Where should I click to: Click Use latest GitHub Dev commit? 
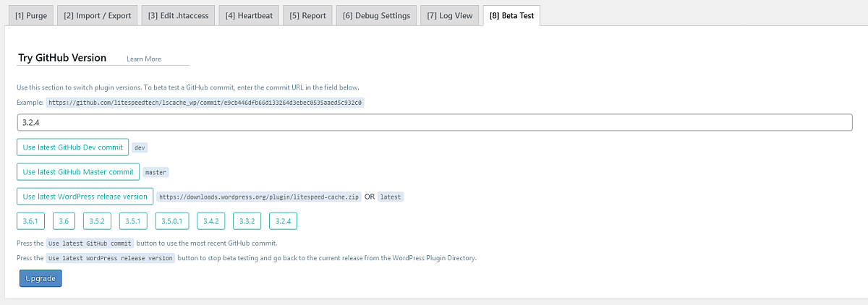(x=72, y=147)
